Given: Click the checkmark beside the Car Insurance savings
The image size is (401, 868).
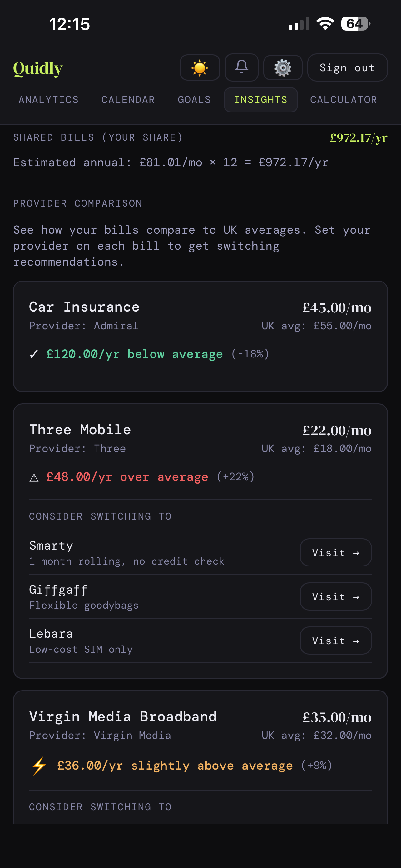Looking at the screenshot, I should 34,354.
